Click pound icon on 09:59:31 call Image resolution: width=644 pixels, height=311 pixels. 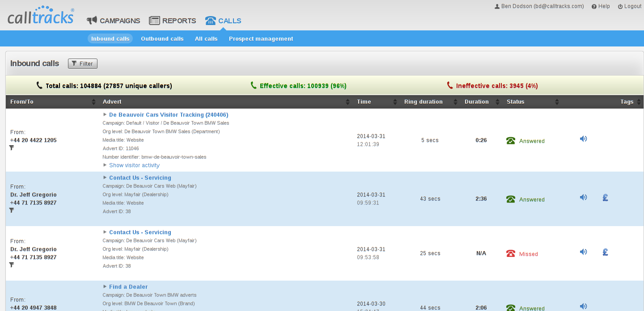pyautogui.click(x=605, y=198)
